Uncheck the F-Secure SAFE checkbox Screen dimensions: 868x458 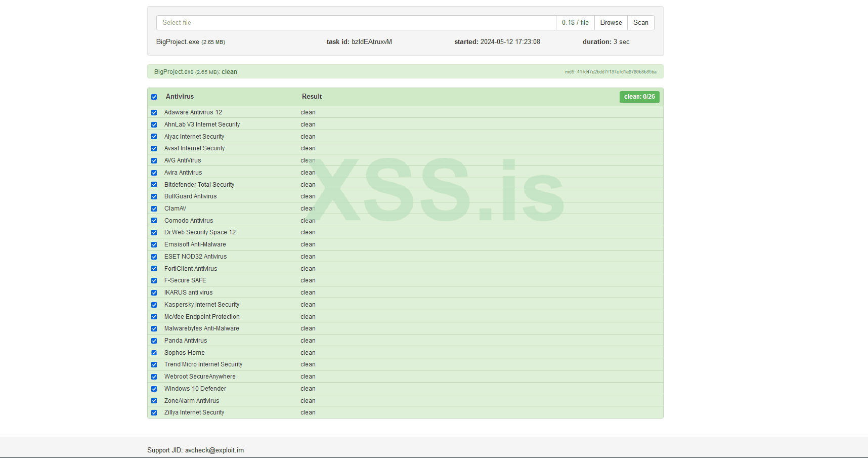[x=154, y=280]
